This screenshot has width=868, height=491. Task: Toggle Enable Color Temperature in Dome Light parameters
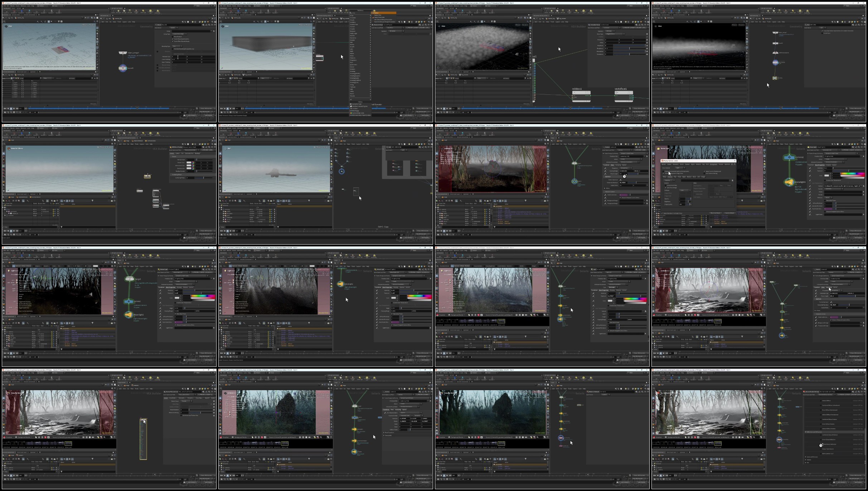825,180
